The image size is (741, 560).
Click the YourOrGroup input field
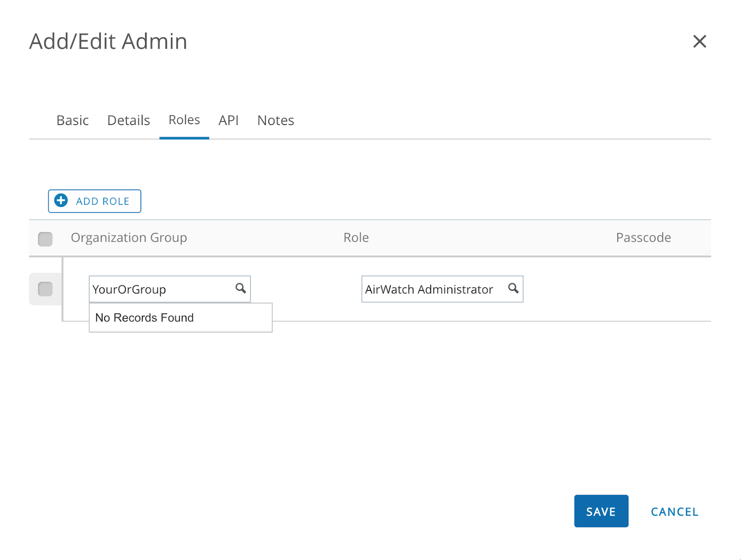coord(157,289)
